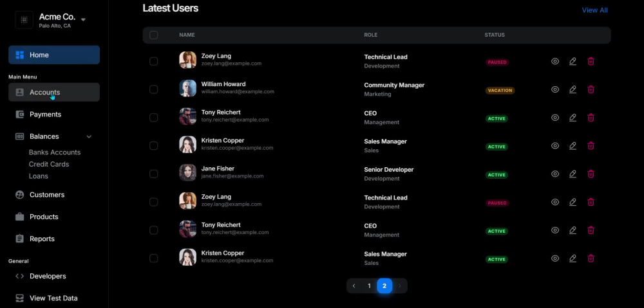Screen dimensions: 644x308
Task: Open the View All users link
Action: point(594,10)
